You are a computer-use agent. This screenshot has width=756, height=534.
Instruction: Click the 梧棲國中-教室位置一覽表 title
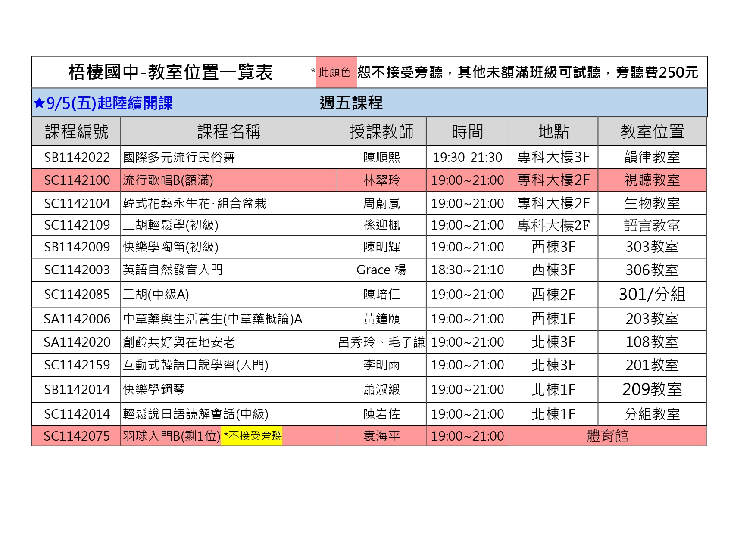coord(171,72)
